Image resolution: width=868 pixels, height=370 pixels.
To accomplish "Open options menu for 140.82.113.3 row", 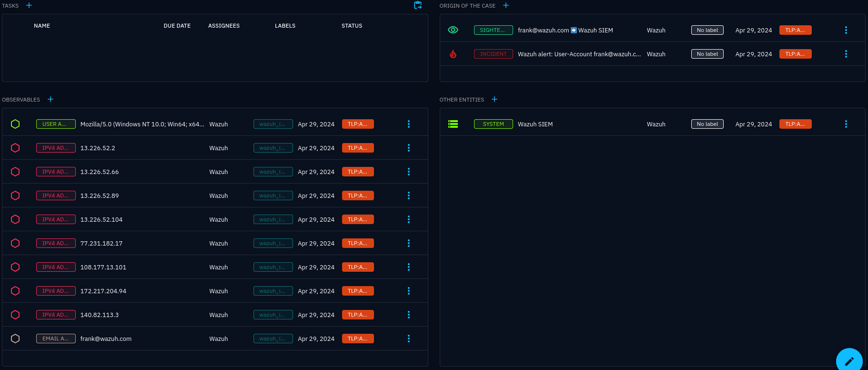I will pos(409,315).
